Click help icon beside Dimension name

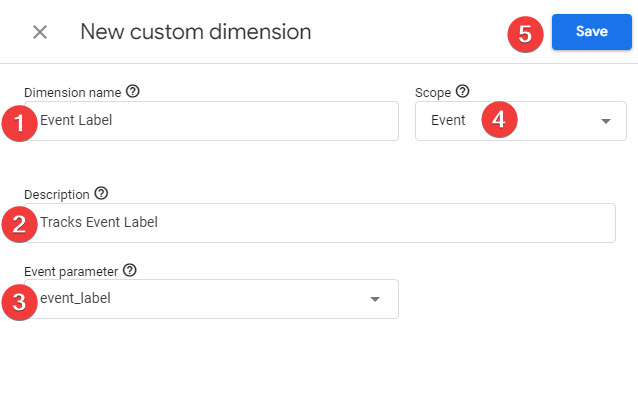click(x=133, y=92)
